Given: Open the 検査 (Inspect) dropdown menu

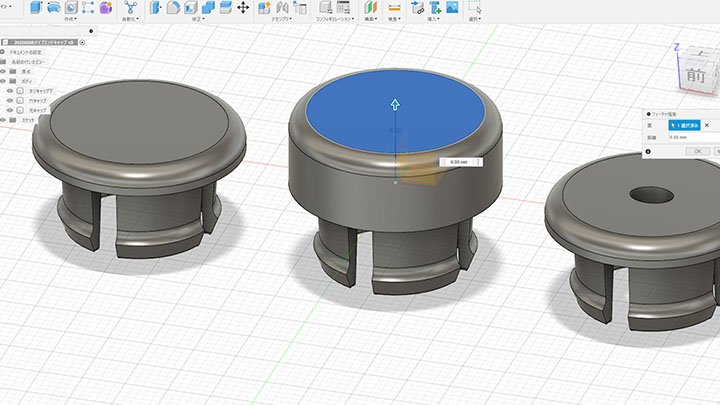Looking at the screenshot, I should click(x=394, y=19).
